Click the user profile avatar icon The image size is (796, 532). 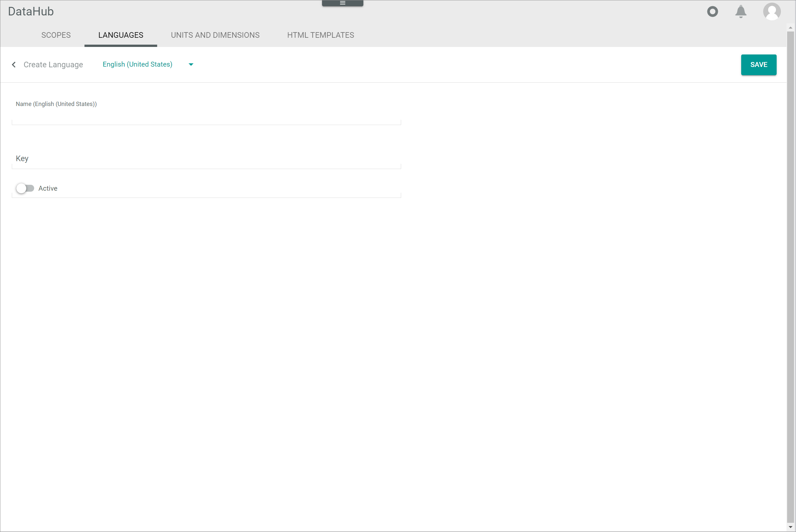click(x=772, y=11)
